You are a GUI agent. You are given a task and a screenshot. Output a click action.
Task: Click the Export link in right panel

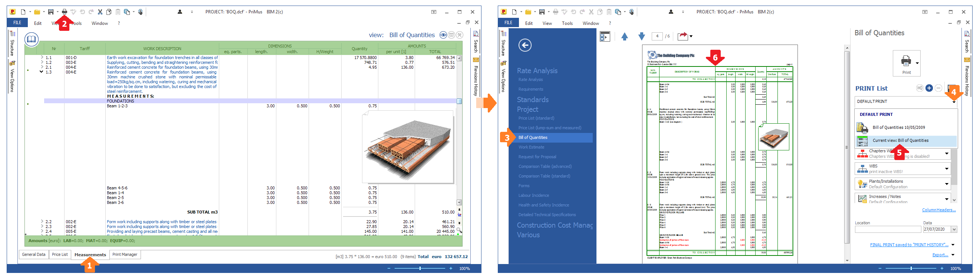coord(940,255)
